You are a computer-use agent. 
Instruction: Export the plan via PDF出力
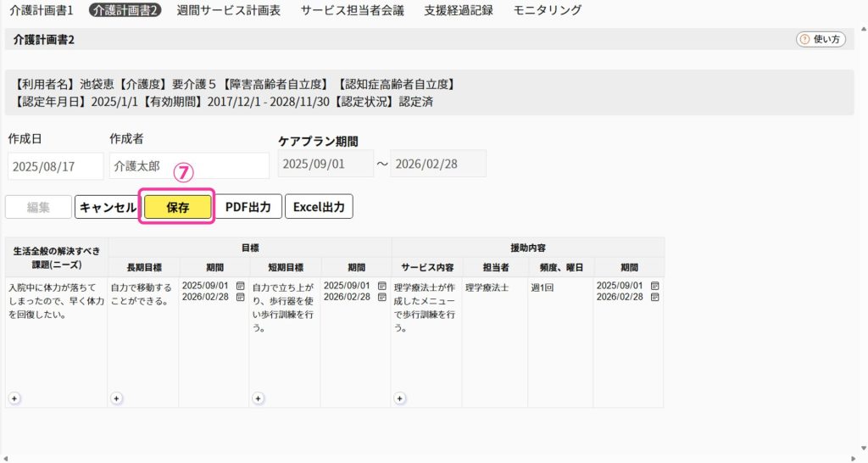[x=248, y=207]
